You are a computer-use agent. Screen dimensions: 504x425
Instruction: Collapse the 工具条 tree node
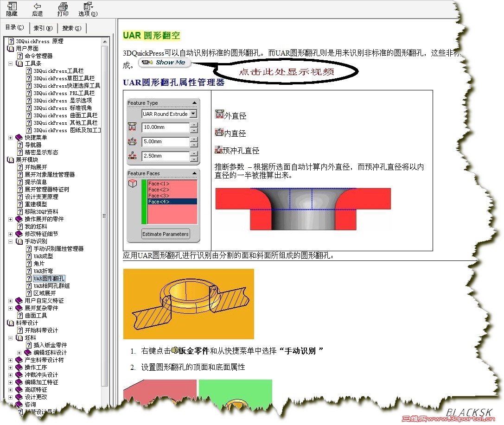point(10,63)
